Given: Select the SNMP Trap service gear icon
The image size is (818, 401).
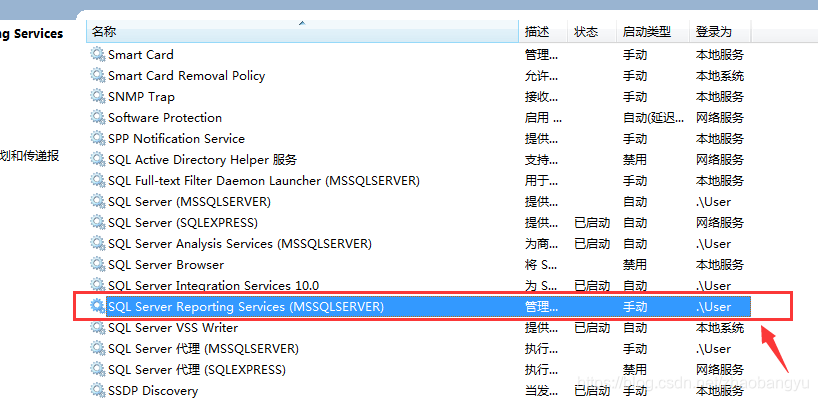Looking at the screenshot, I should pyautogui.click(x=98, y=96).
